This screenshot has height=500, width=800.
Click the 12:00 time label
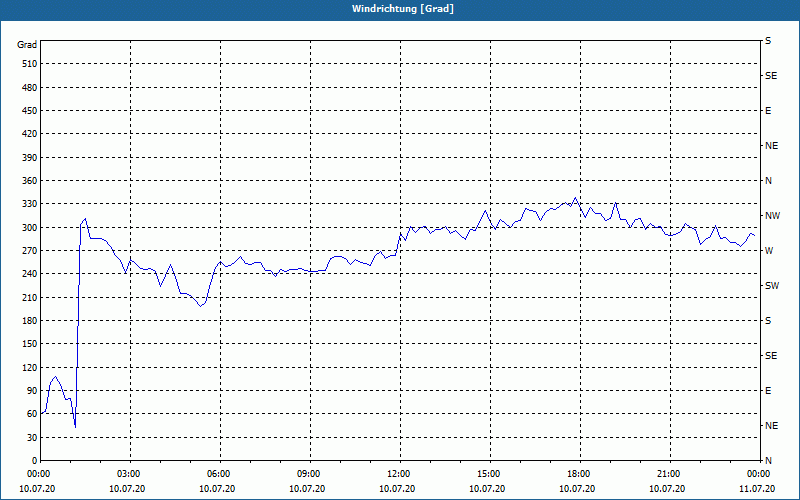pos(397,474)
